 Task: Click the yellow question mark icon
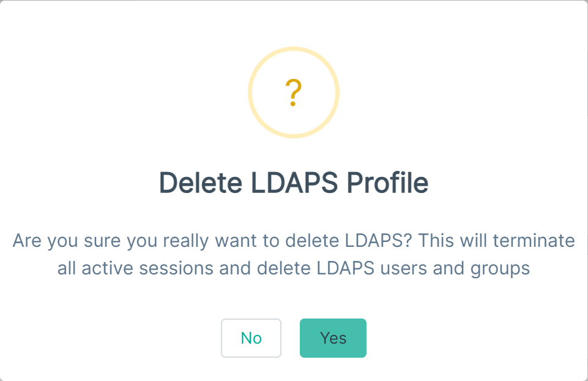click(294, 92)
